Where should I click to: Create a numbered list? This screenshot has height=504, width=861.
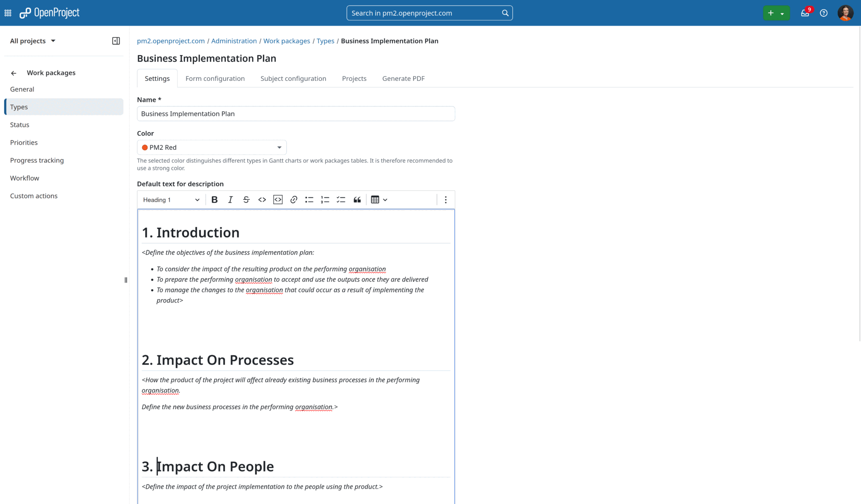tap(325, 199)
